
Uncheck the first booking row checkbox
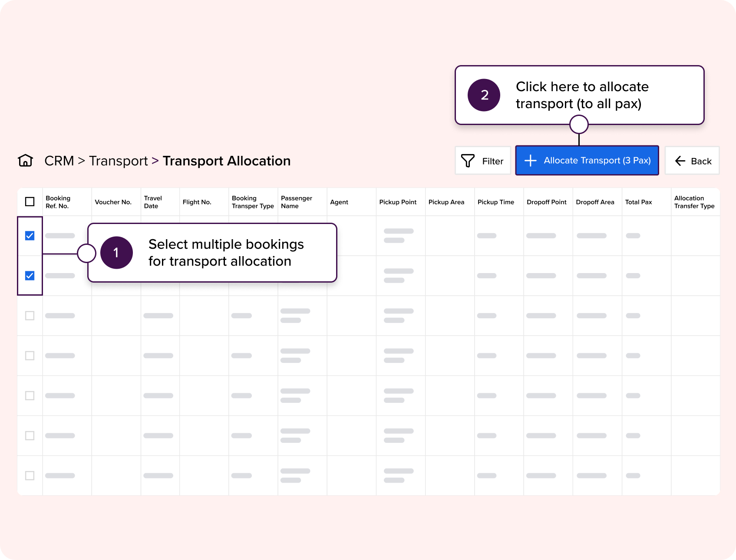click(30, 236)
